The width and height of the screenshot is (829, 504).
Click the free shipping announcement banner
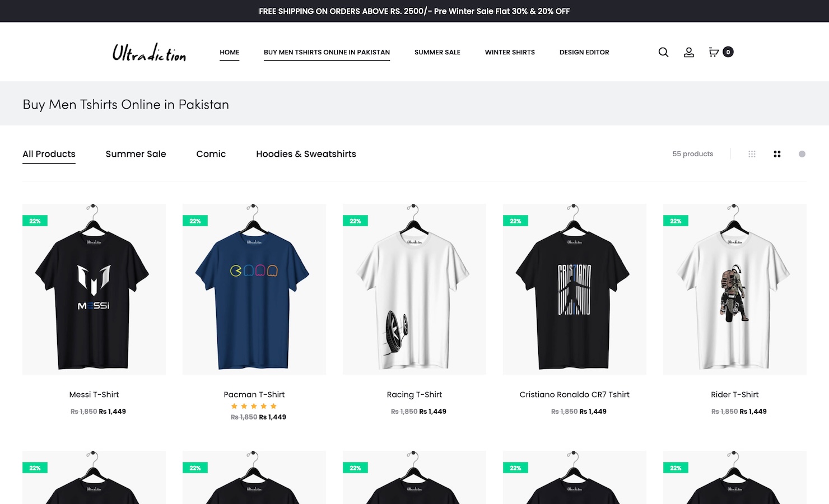coord(414,11)
